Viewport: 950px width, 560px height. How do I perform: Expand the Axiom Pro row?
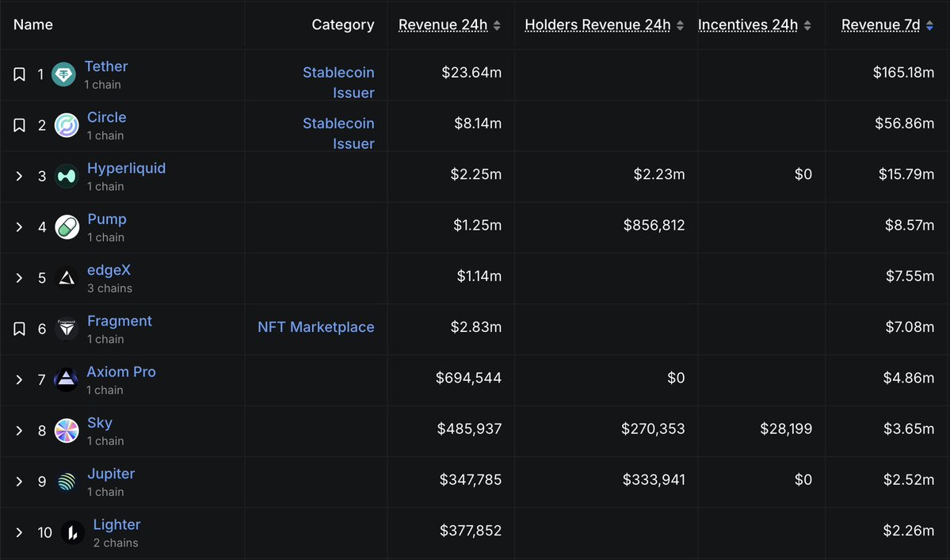(19, 379)
